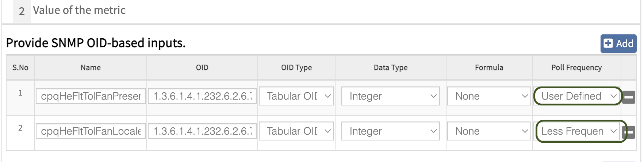Viewport: 644px width, 162px height.
Task: Expand Data Type Integer dropdown in row 2
Action: 391,131
